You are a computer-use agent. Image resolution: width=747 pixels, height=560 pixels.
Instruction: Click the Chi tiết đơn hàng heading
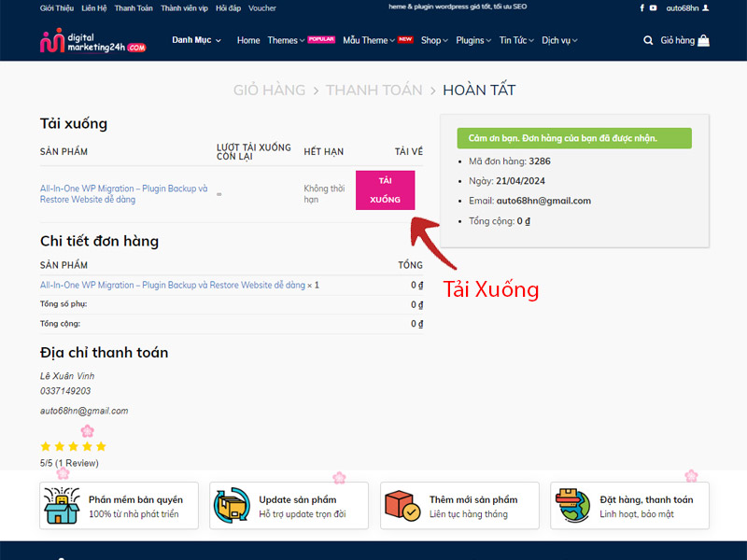(x=99, y=241)
